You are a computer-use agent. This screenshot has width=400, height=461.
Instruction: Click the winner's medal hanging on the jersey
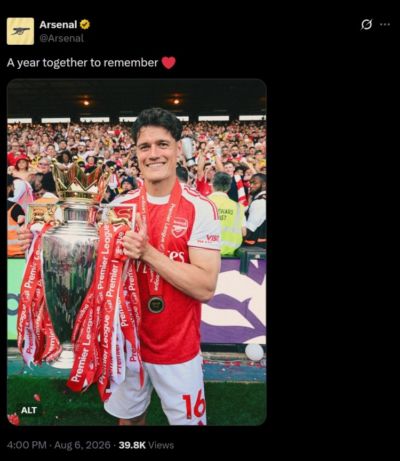click(x=156, y=304)
